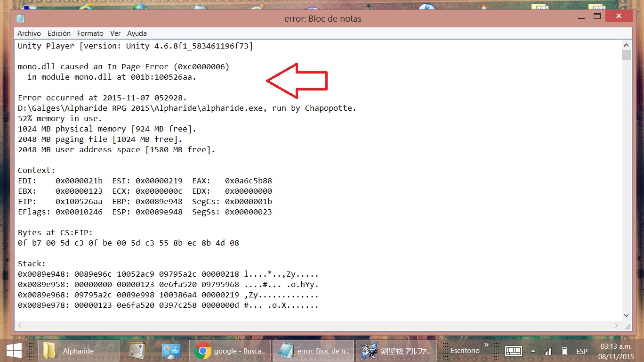Click the vertical scrollbar thumb
The image size is (644, 362).
626,55
